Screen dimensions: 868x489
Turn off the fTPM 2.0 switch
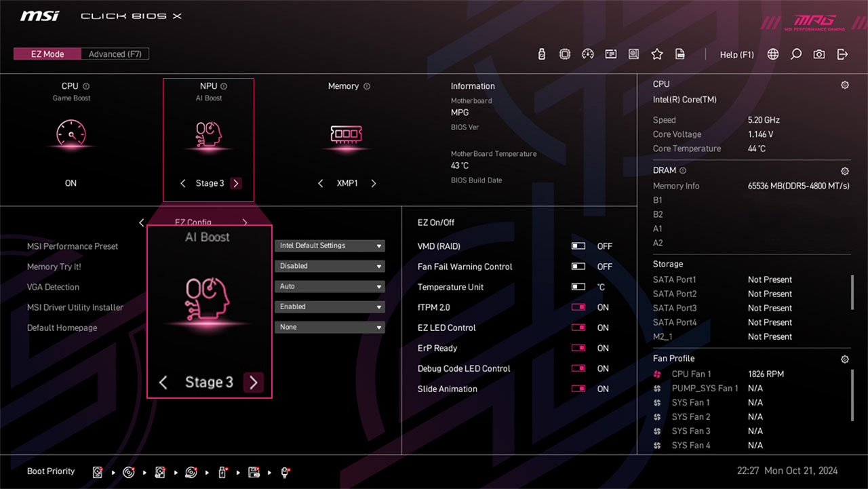(578, 307)
